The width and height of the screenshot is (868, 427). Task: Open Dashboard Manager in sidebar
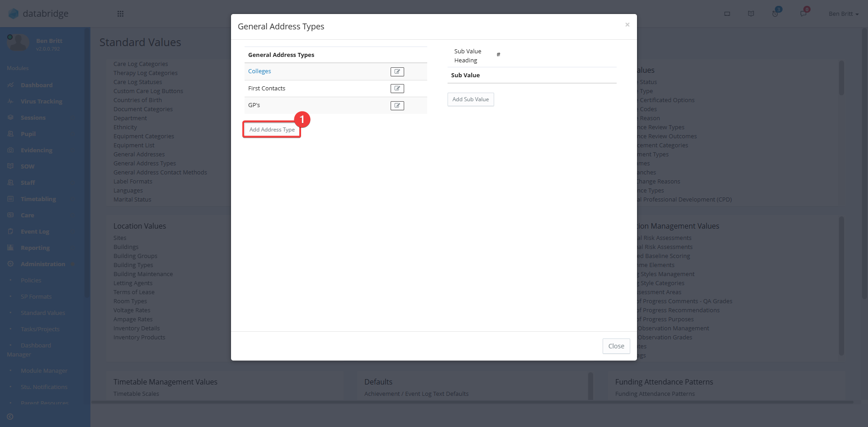pos(29,350)
